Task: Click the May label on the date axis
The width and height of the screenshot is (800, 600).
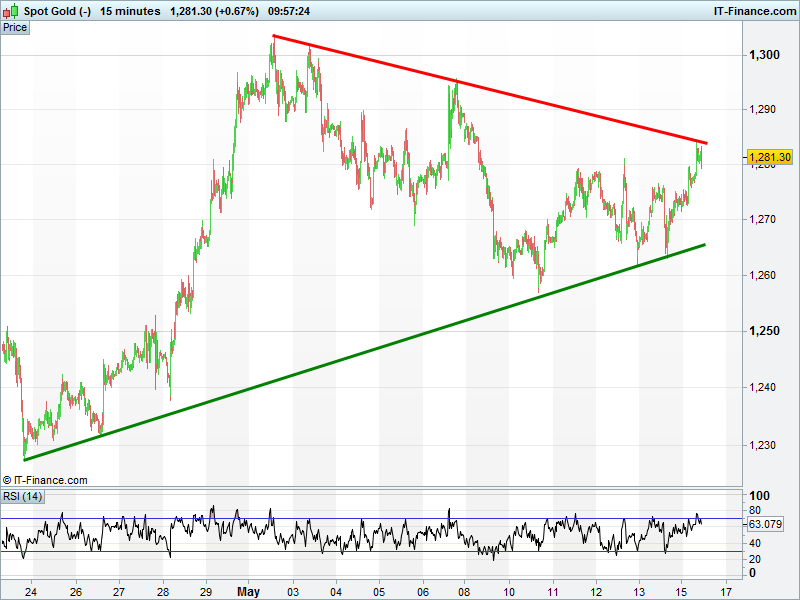Action: point(248,591)
